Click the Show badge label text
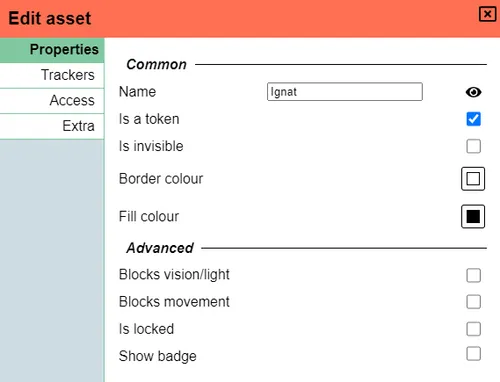This screenshot has height=382, width=500. [158, 356]
